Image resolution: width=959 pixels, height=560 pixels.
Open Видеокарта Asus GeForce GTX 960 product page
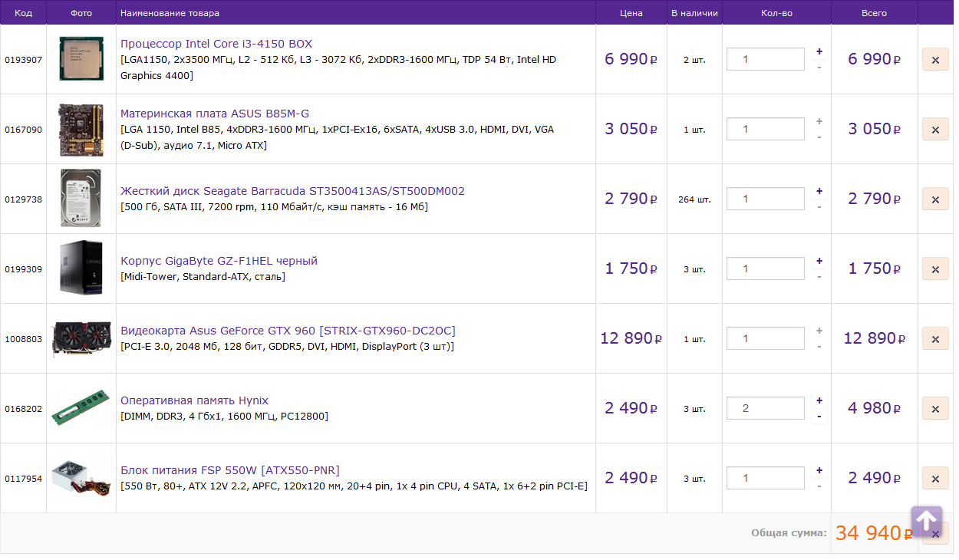(288, 331)
